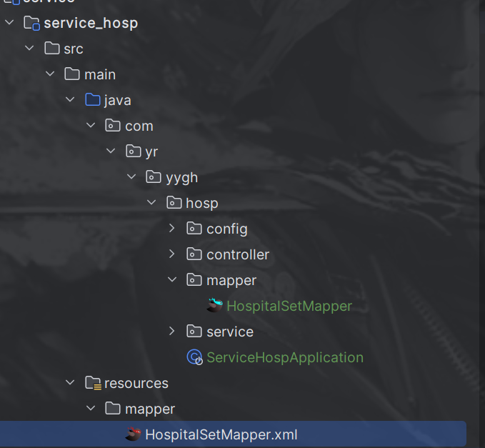485x448 pixels.
Task: Collapse the service_hosp module chevron
Action: coord(9,22)
